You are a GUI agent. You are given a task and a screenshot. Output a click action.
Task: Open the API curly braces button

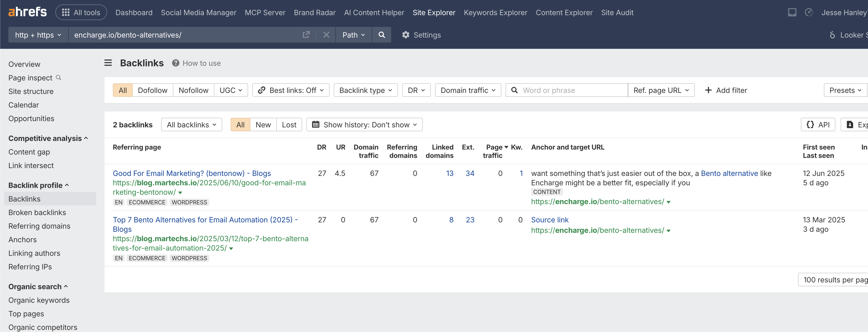point(818,124)
